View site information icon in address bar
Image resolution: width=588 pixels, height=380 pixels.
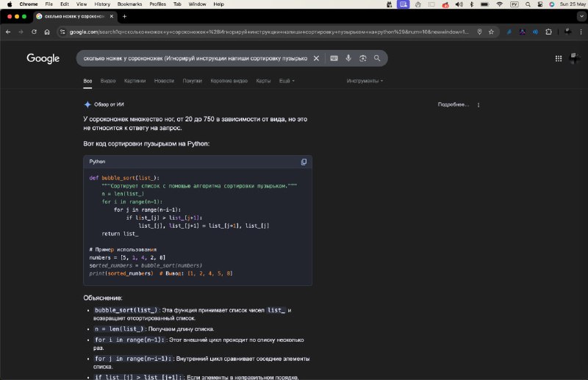62,32
